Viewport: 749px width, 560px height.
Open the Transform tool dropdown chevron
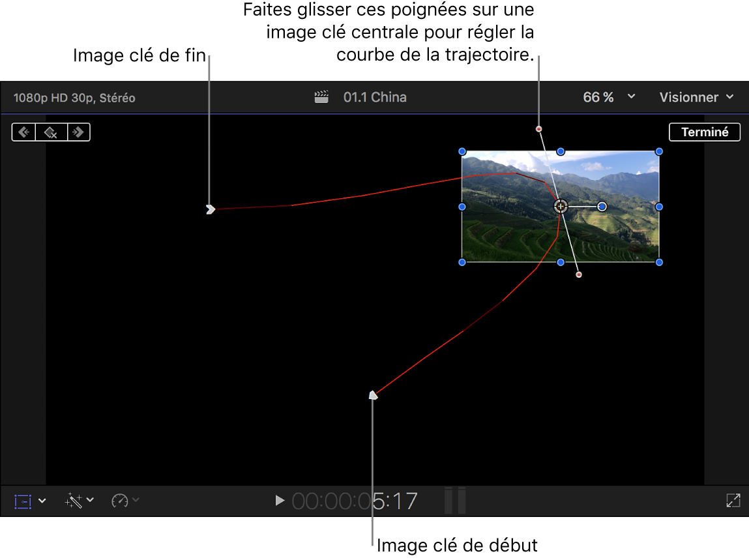click(x=42, y=500)
